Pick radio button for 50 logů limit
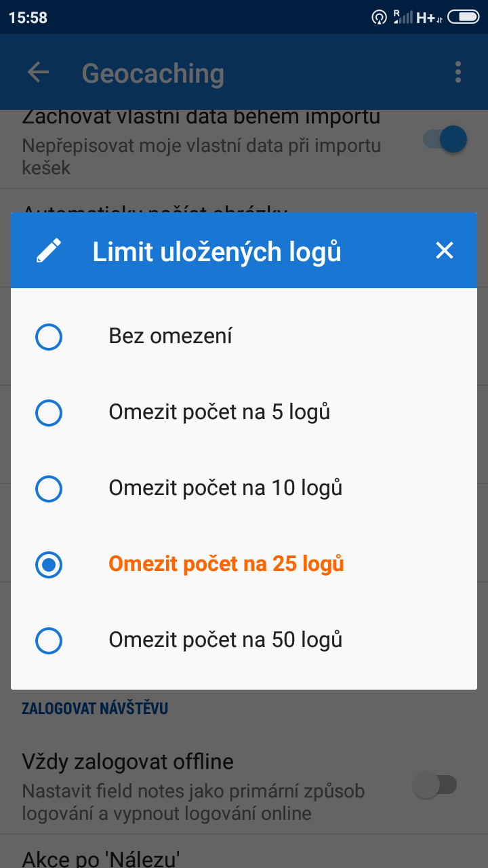This screenshot has height=868, width=488. coord(49,640)
